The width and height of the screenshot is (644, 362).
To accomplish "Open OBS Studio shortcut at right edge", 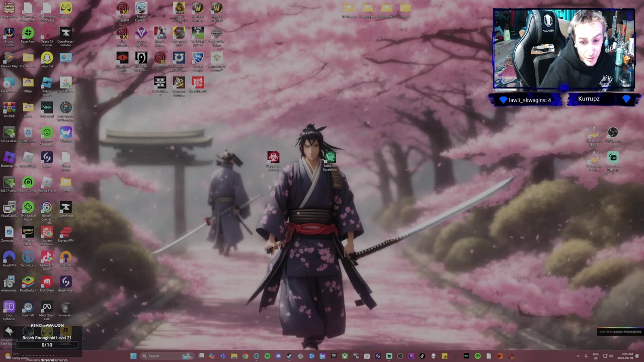I will pos(612,135).
